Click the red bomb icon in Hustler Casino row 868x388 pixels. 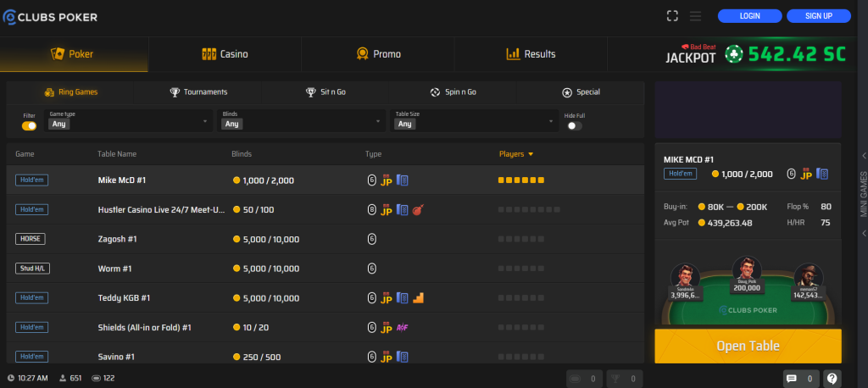point(419,210)
